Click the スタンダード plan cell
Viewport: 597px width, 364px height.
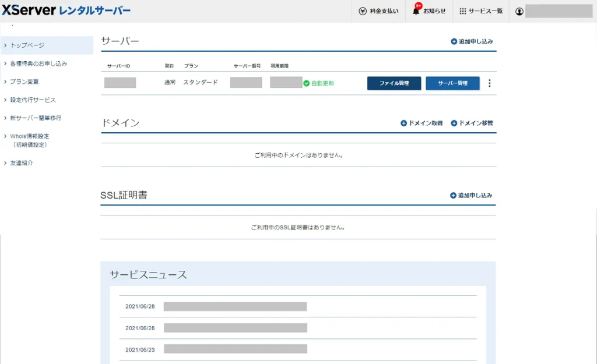point(201,82)
